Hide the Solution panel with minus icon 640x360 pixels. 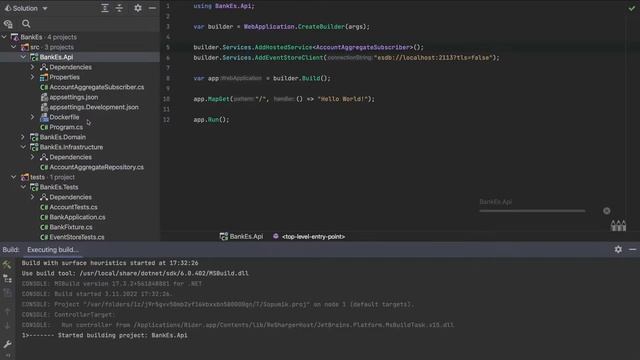tap(152, 8)
